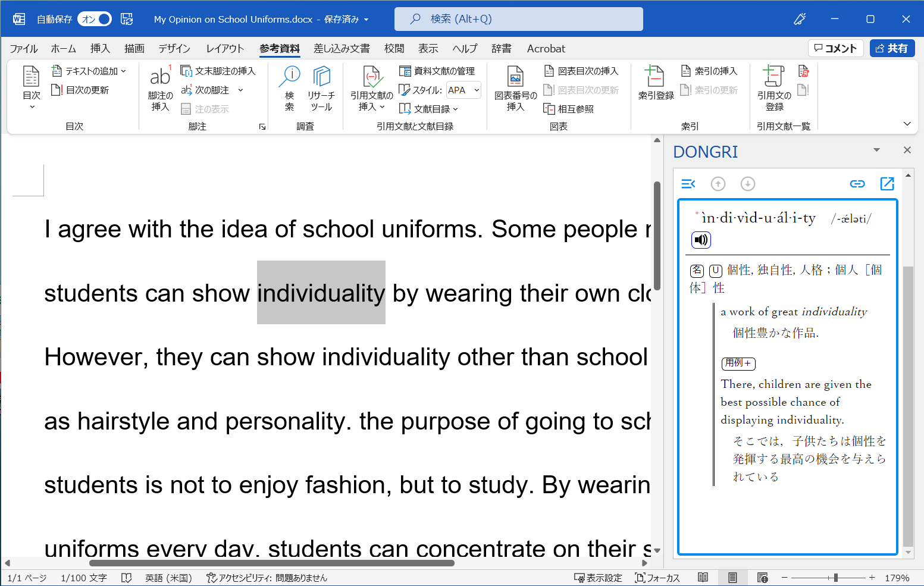Insert a footnote with 脚注の挿入

160,88
